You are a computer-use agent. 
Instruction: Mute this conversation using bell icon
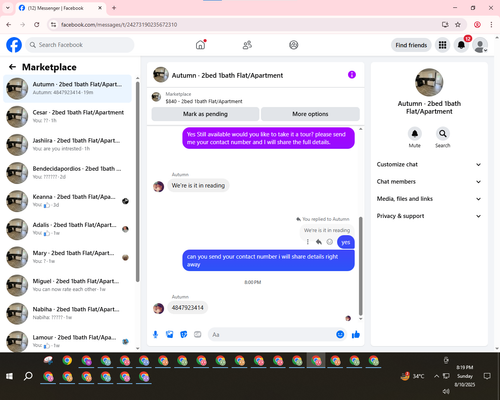415,134
